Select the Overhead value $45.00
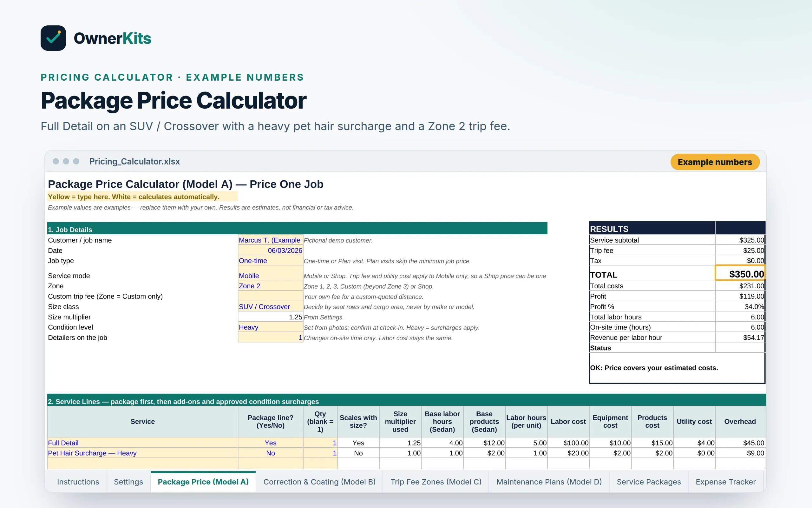This screenshot has height=508, width=812. (x=740, y=443)
